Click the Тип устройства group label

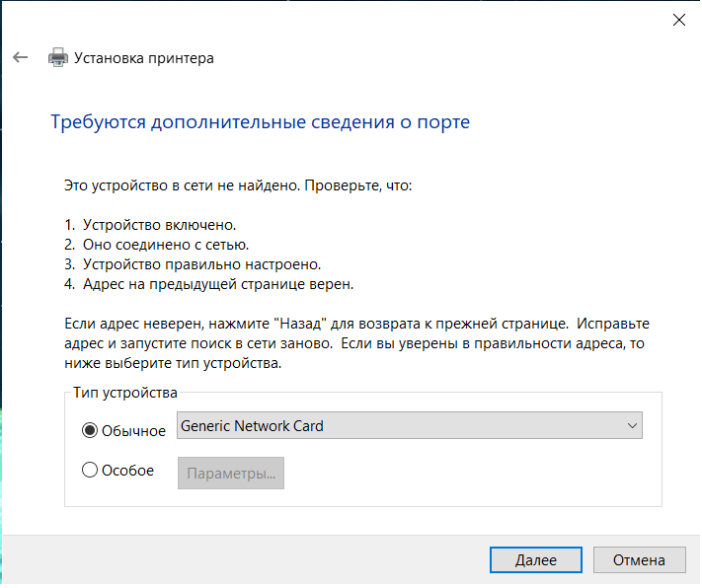pos(125,393)
